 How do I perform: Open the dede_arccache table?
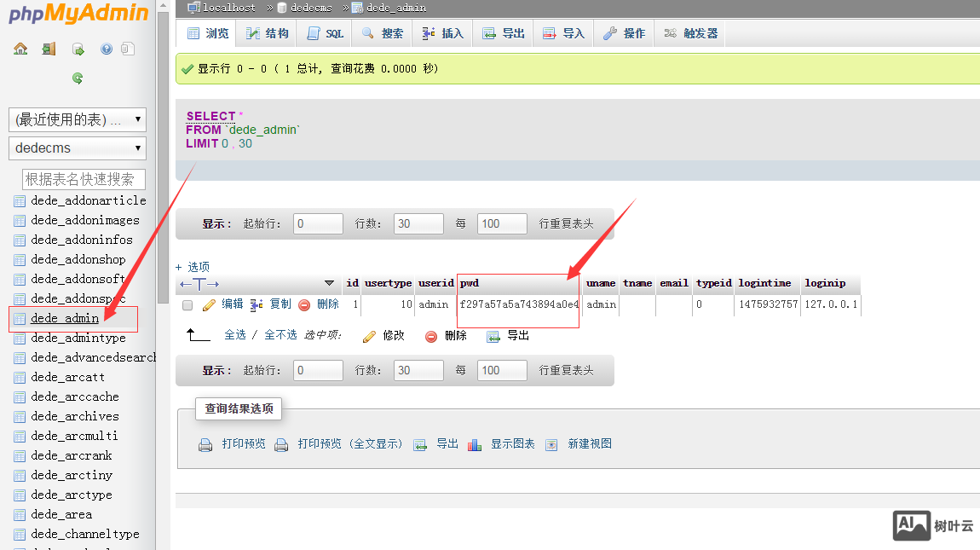tap(74, 397)
